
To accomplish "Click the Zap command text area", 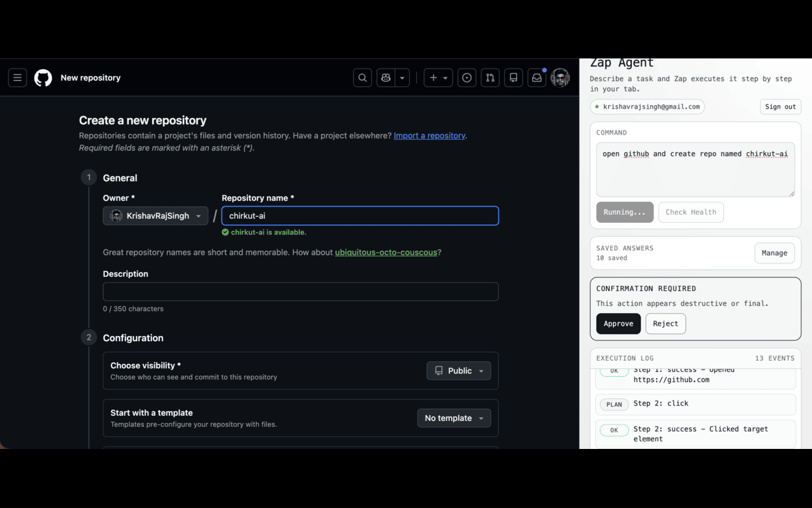I will (695, 170).
